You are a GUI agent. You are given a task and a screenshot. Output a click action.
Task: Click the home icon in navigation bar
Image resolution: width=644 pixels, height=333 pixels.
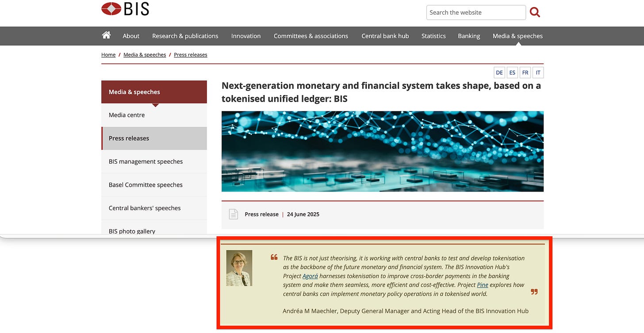tap(106, 35)
